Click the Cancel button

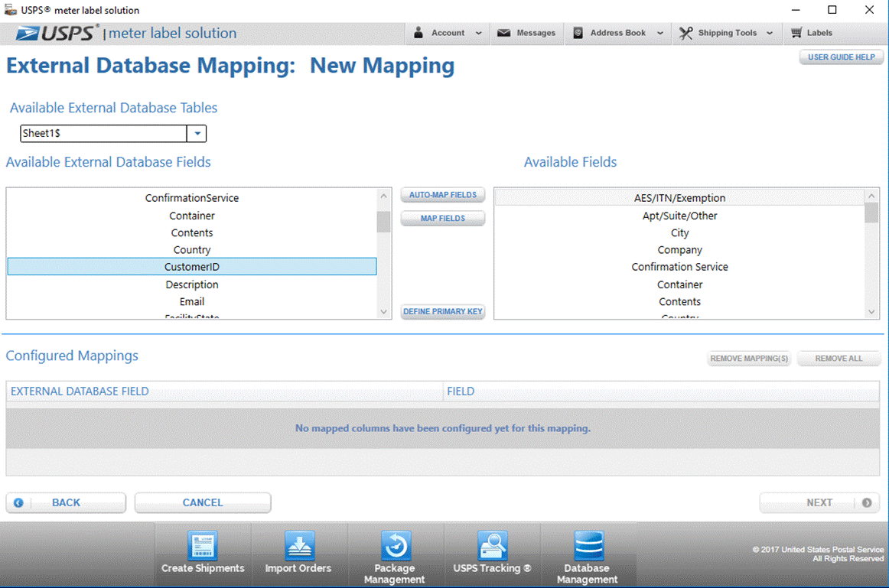coord(203,503)
